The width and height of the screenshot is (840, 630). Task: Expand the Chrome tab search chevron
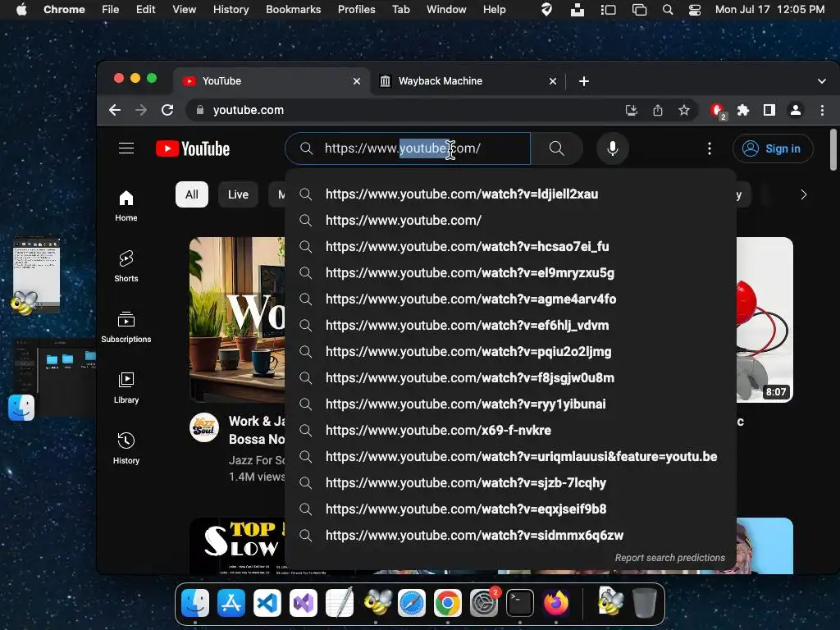click(x=821, y=81)
